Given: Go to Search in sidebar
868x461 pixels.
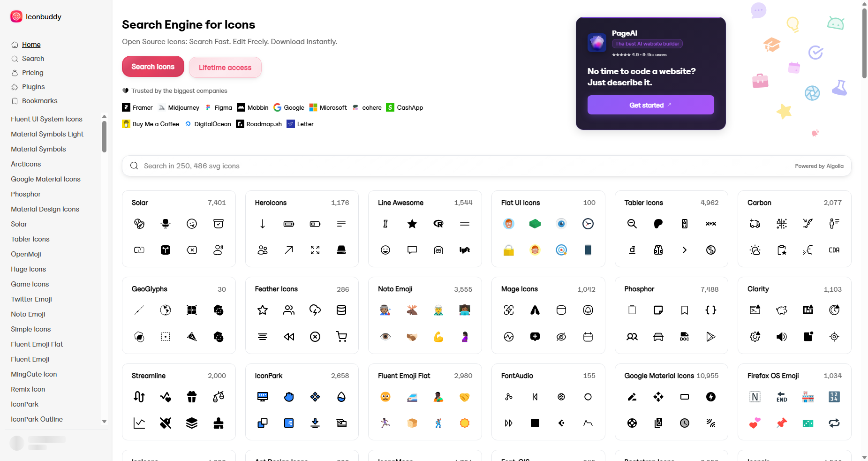Looking at the screenshot, I should [x=33, y=59].
